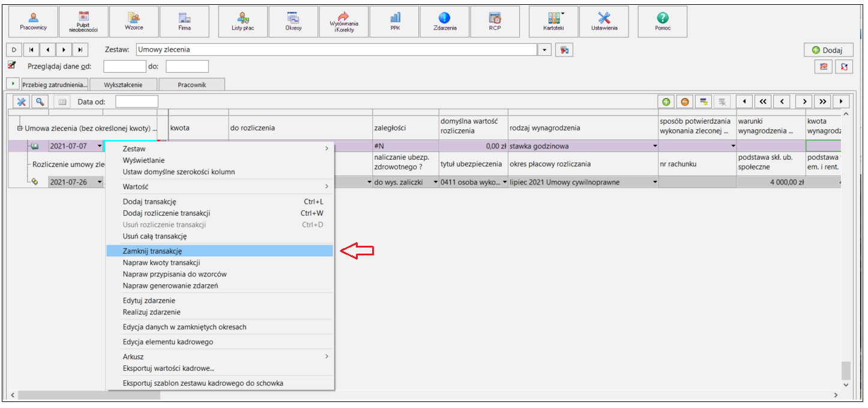Expand the Zestaw submenu
868x408 pixels.
coord(220,148)
